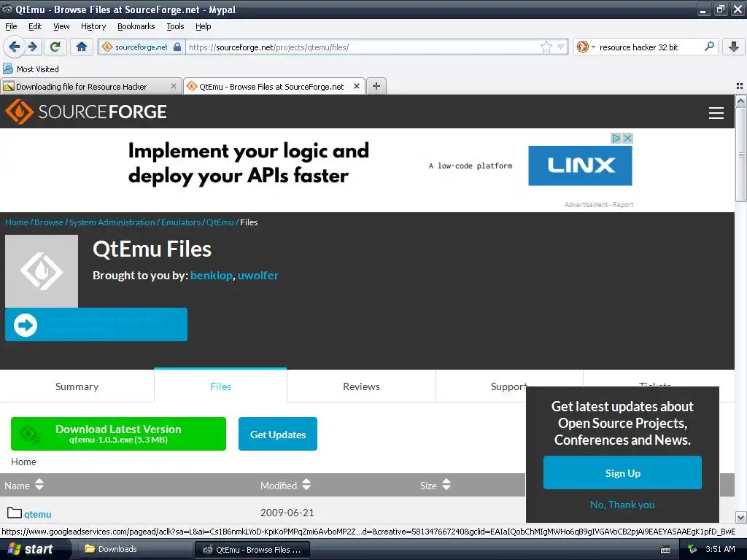
Task: Click the Get Updates button
Action: pyautogui.click(x=278, y=434)
